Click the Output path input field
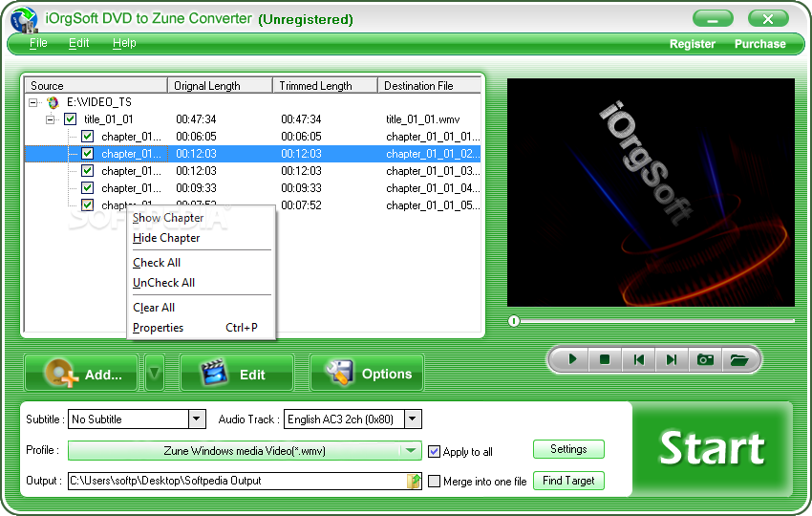This screenshot has height=516, width=812. 238,481
